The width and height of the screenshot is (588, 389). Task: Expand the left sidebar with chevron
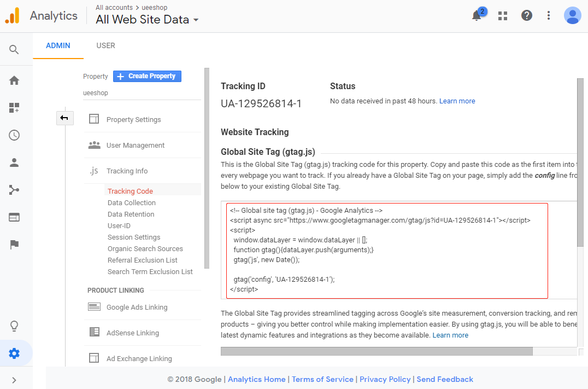pyautogui.click(x=14, y=380)
